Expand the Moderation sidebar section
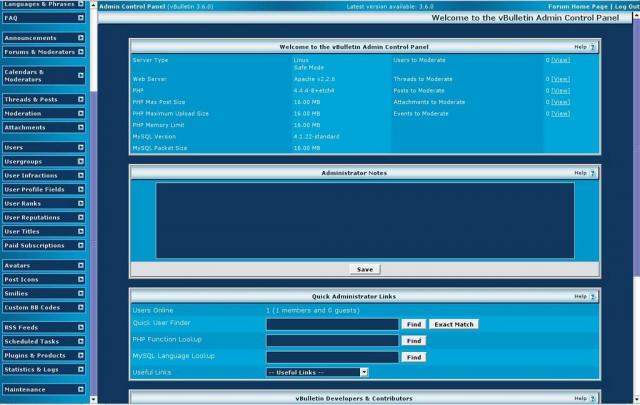This screenshot has width=640, height=405. click(x=80, y=113)
